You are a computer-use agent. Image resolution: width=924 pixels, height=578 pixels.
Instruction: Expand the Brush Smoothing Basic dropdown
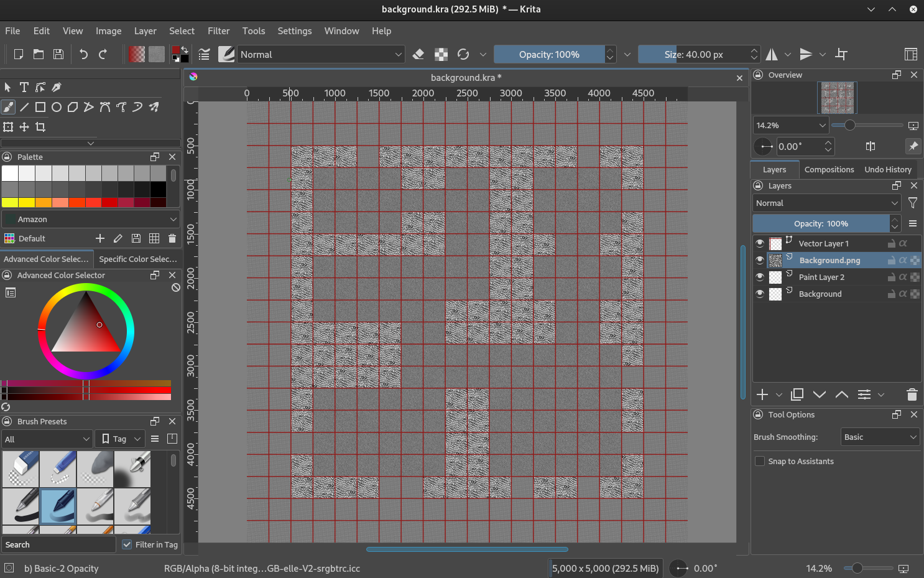[879, 437]
